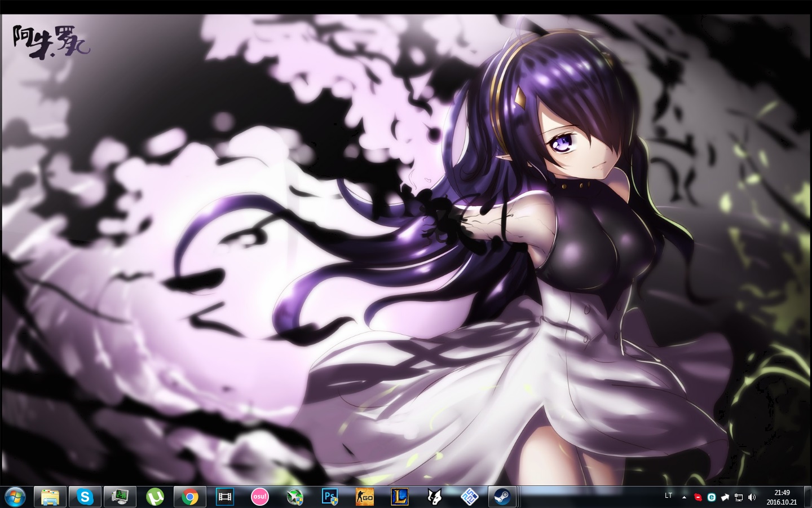Open the network connection tray icon
Screen dimensions: 812x508
739,497
